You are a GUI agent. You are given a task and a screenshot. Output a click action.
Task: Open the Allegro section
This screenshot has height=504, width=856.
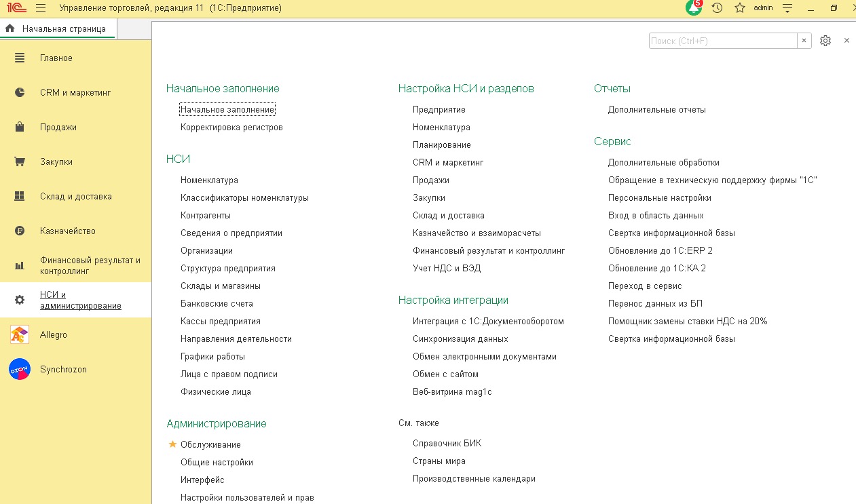pyautogui.click(x=76, y=335)
